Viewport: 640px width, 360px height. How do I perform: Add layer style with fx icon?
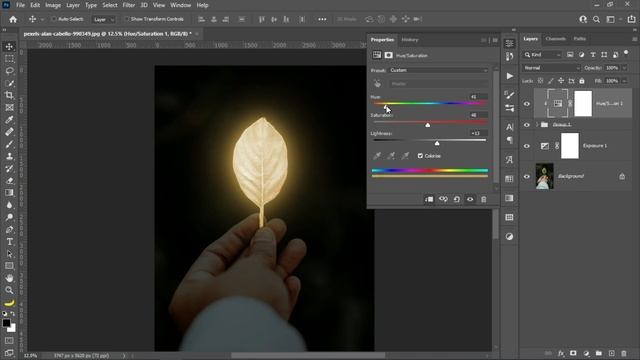[x=561, y=353]
